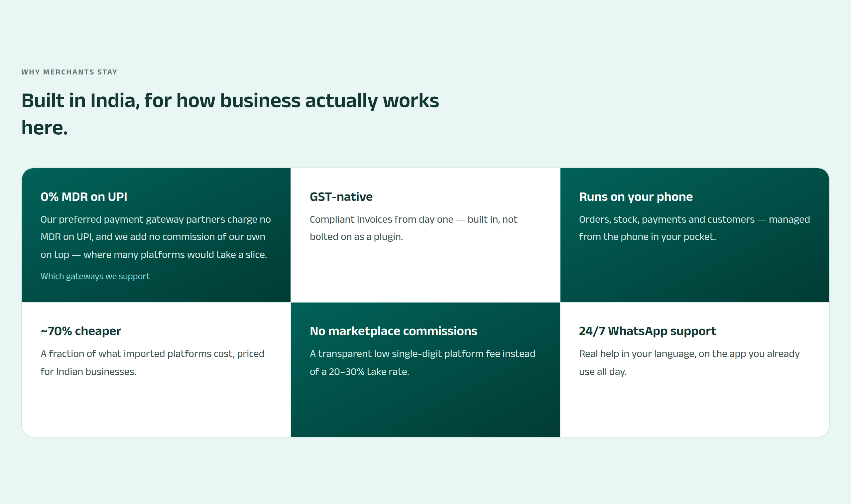Open the "Which gateways we support" link
The height and width of the screenshot is (504, 851).
95,276
